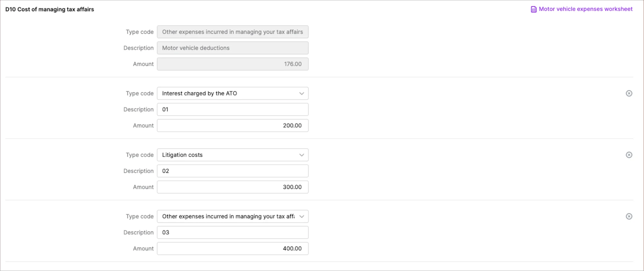Select the description field containing 01
Screen dimensions: 644x271
point(233,109)
